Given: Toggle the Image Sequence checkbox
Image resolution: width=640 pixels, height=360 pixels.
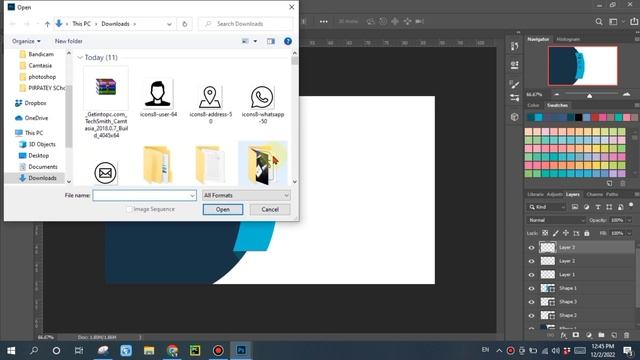Looking at the screenshot, I should pos(129,209).
